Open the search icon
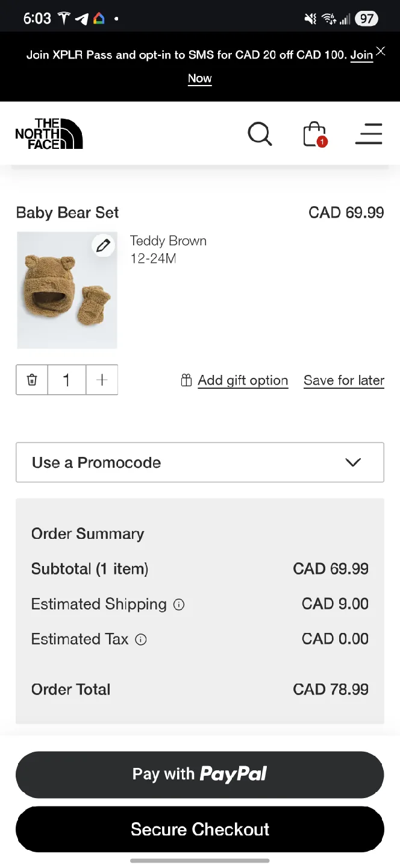Image resolution: width=400 pixels, height=868 pixels. (260, 134)
